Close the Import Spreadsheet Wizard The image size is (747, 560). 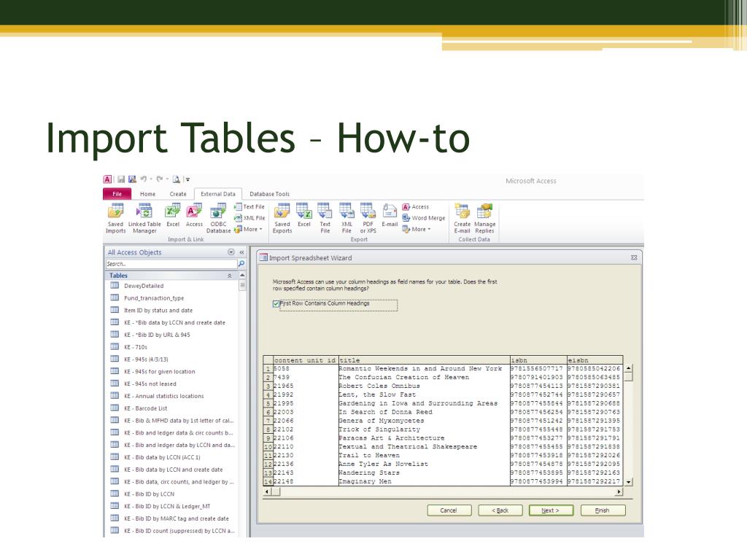coord(634,257)
